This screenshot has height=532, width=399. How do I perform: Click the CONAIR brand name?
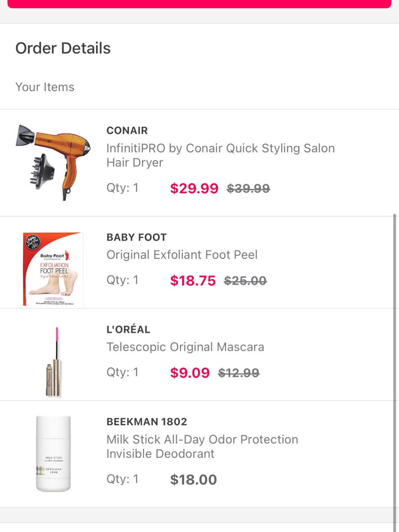click(127, 131)
